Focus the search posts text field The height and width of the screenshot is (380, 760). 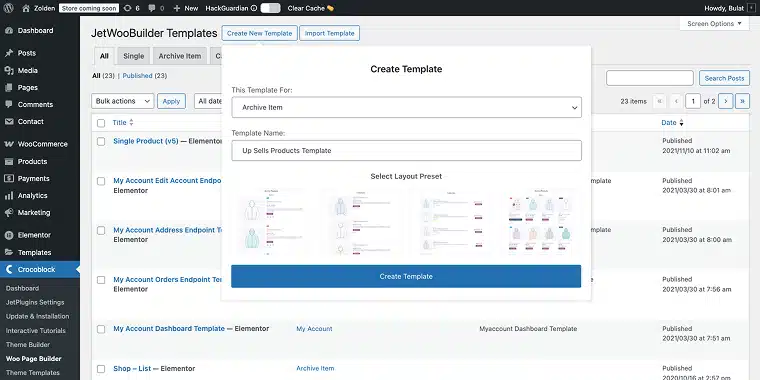pos(649,78)
